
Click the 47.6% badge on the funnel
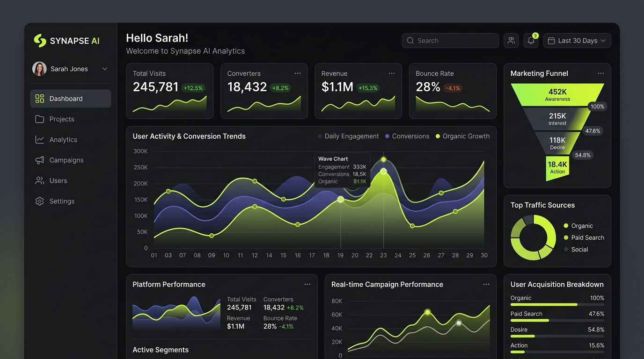coord(593,131)
